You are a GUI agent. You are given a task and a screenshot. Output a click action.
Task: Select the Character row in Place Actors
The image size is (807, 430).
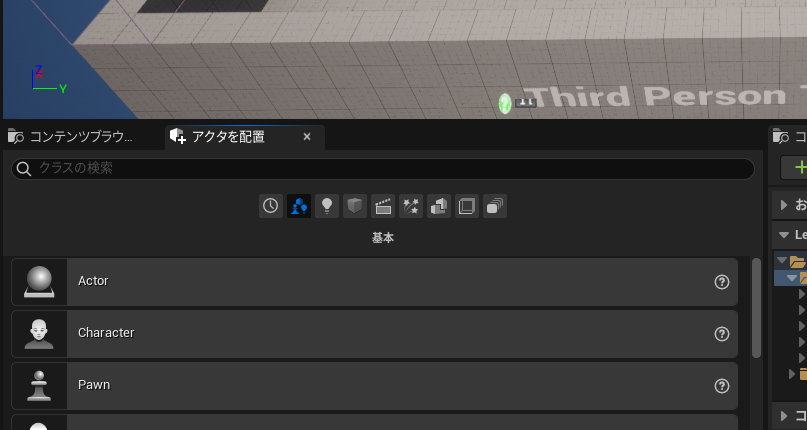[375, 334]
